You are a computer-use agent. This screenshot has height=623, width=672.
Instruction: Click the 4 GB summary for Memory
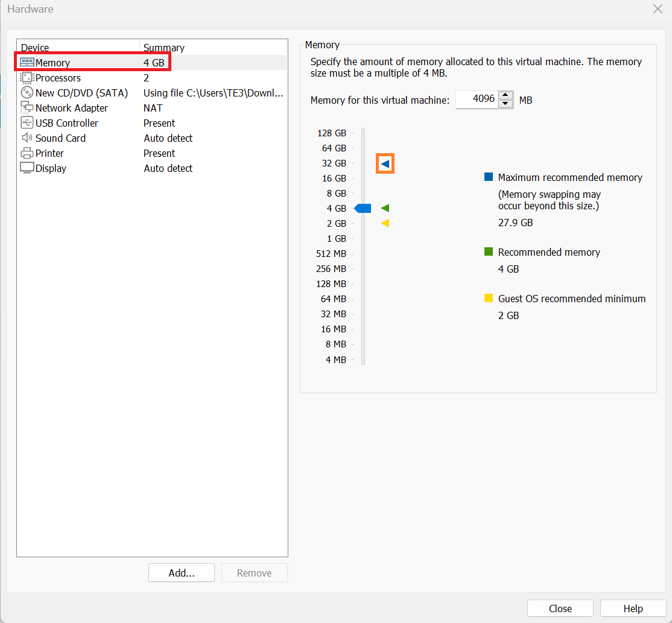[154, 63]
